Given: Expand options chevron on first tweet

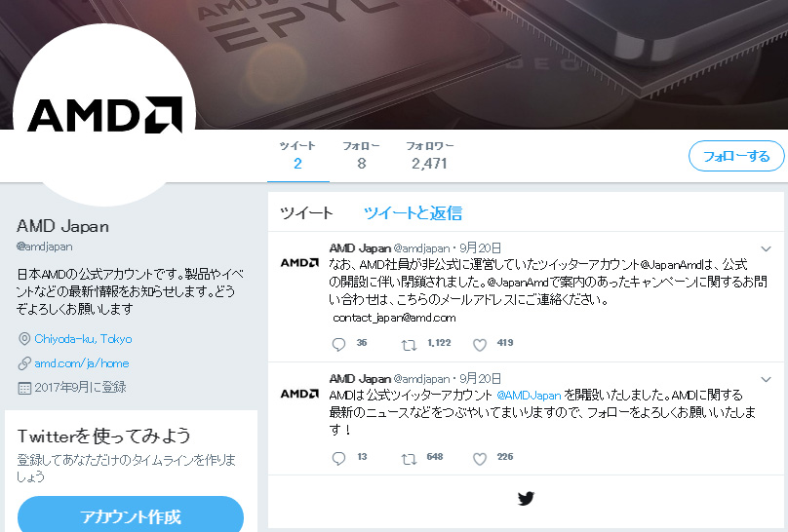Looking at the screenshot, I should click(766, 248).
